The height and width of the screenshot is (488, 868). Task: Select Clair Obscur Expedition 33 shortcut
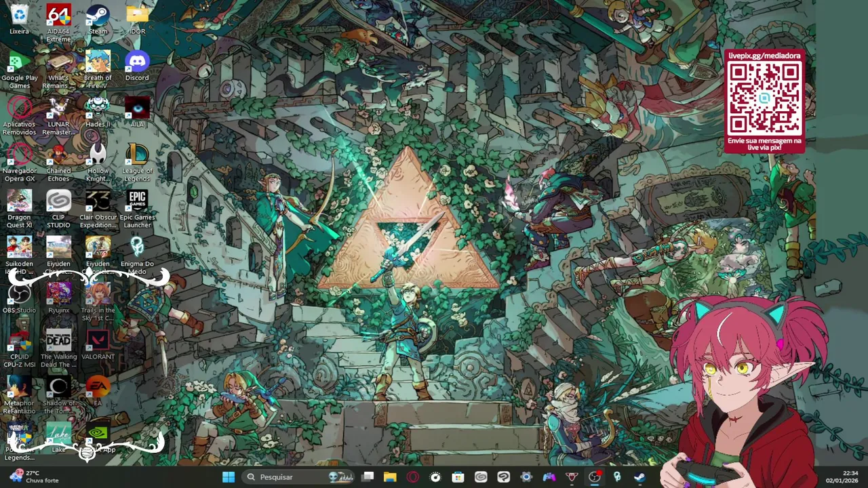pyautogui.click(x=98, y=209)
